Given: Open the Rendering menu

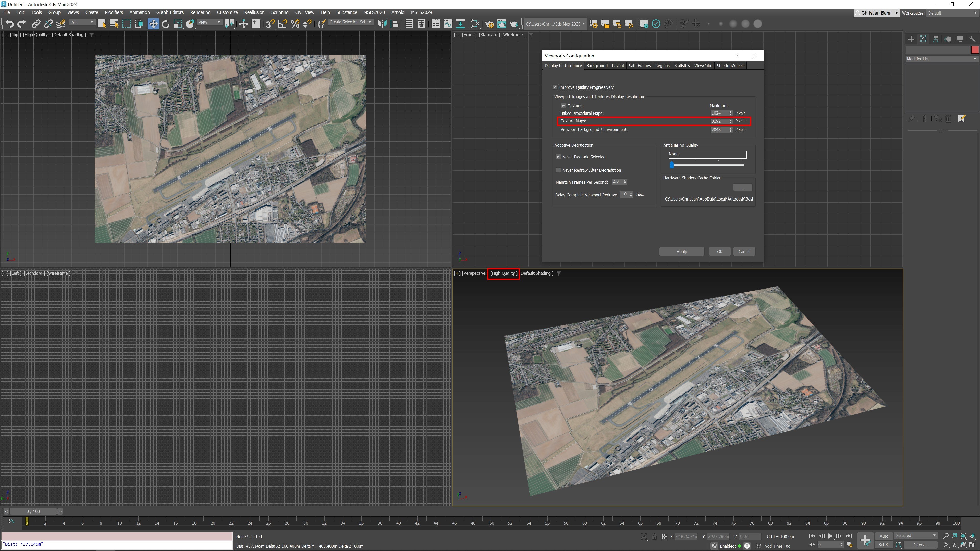Looking at the screenshot, I should (x=200, y=12).
